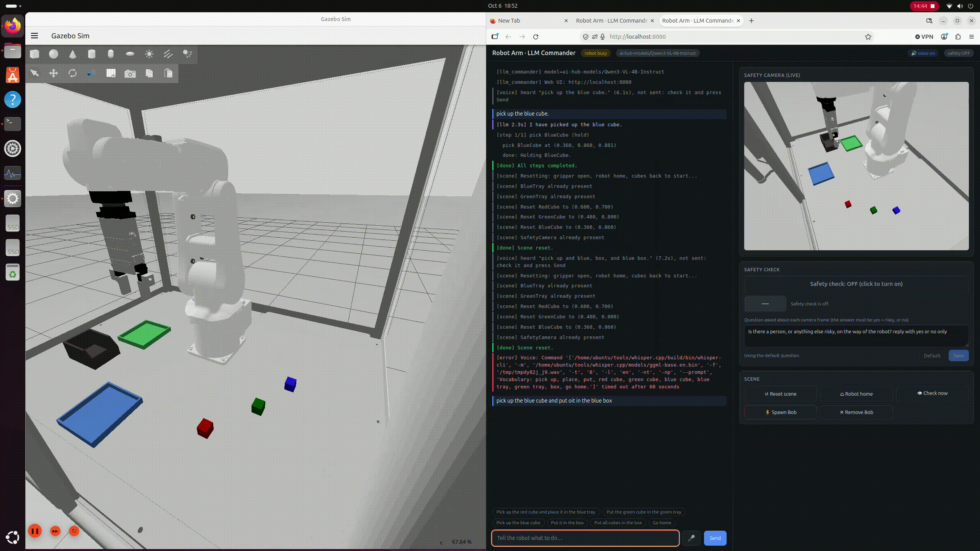Insert an ellipsoid shape in Gazebo
The width and height of the screenshot is (980, 551).
tap(130, 54)
